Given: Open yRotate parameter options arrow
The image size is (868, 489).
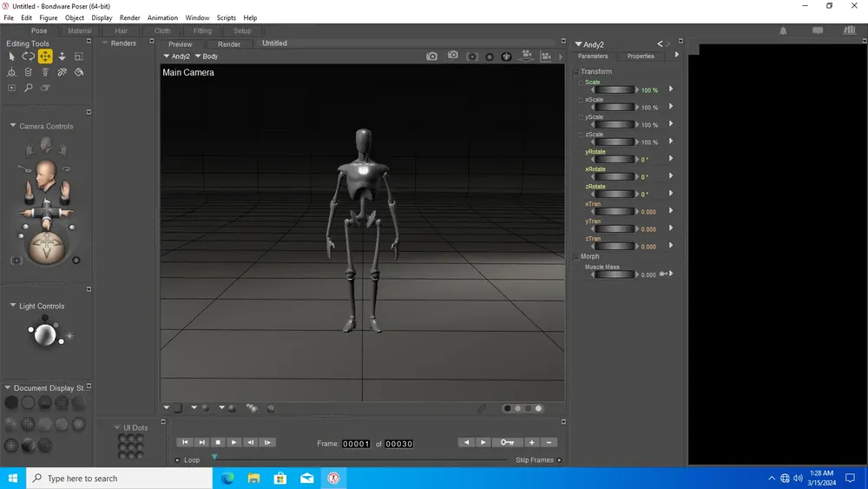Looking at the screenshot, I should click(671, 158).
